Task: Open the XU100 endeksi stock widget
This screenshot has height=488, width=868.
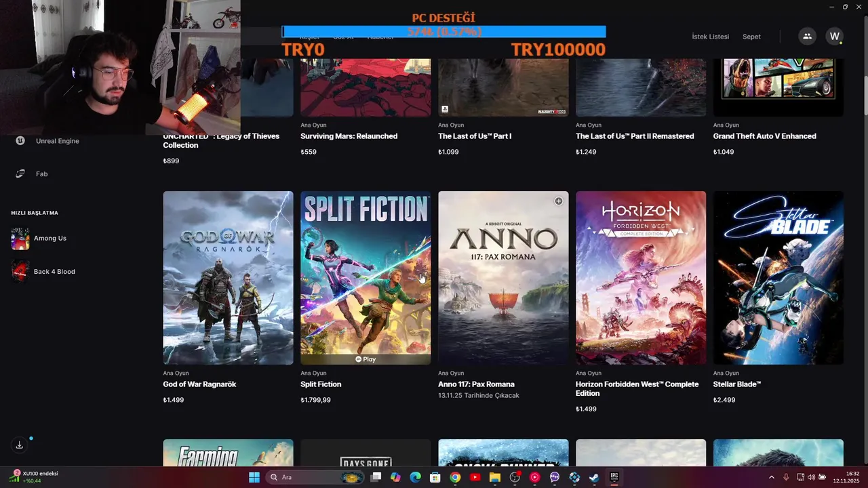Action: [x=34, y=477]
